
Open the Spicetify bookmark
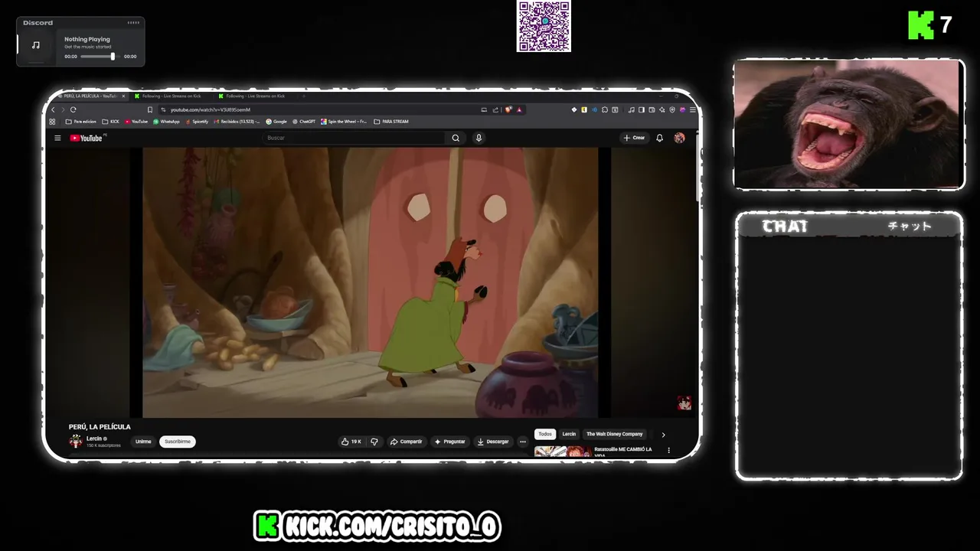[x=196, y=122]
